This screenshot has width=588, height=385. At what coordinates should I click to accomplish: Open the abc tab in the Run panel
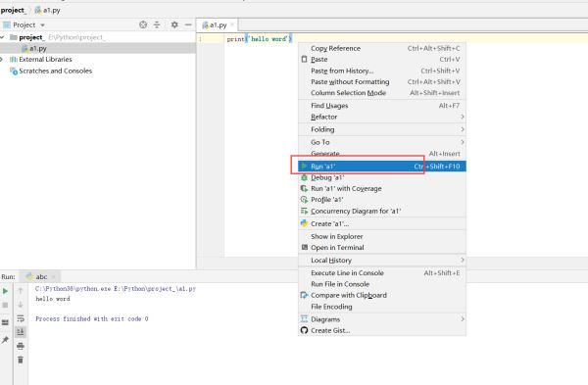(41, 276)
